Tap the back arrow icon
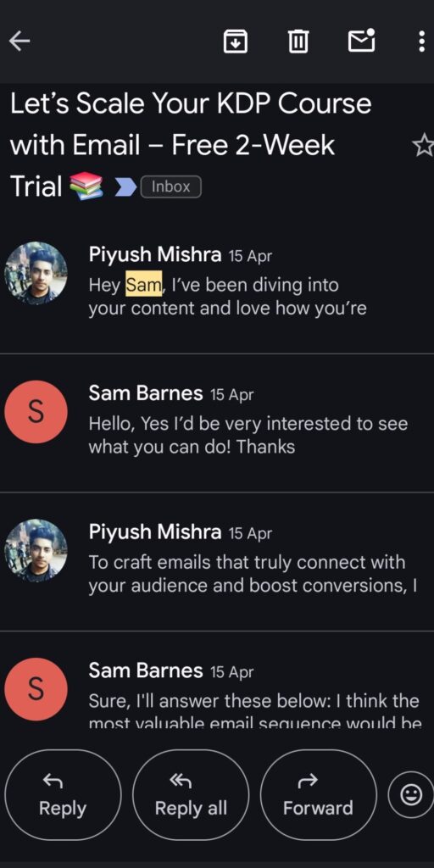 tap(19, 41)
